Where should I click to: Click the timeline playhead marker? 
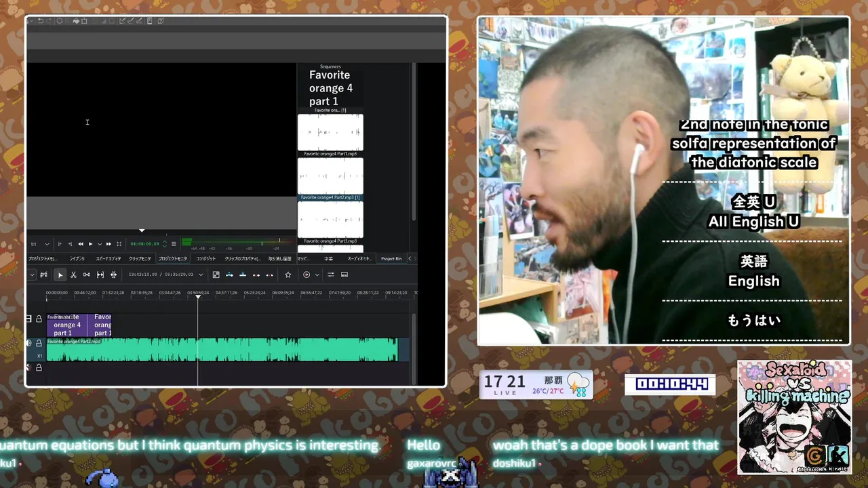click(198, 297)
